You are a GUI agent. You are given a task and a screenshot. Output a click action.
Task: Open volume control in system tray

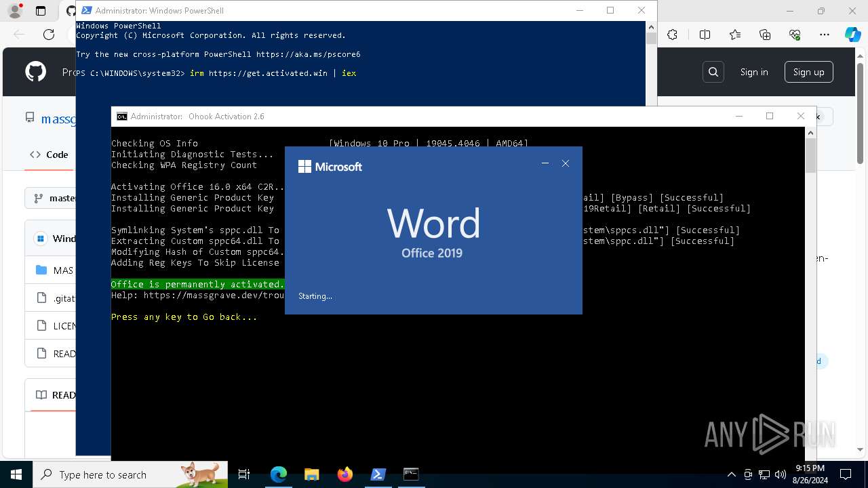780,474
